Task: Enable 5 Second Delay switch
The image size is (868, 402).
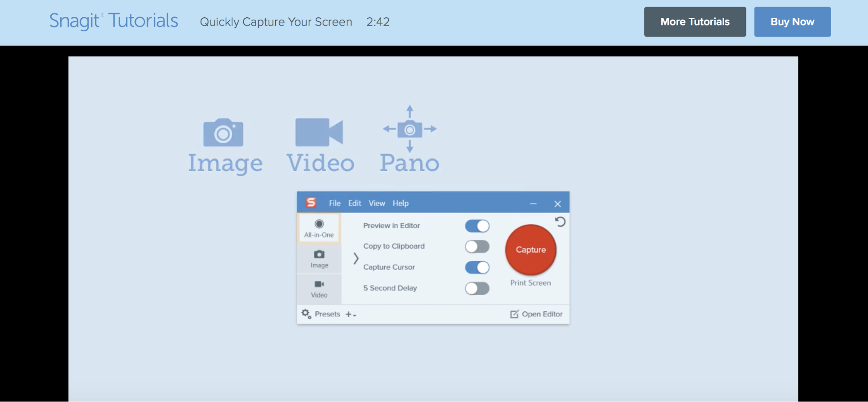Action: (477, 288)
